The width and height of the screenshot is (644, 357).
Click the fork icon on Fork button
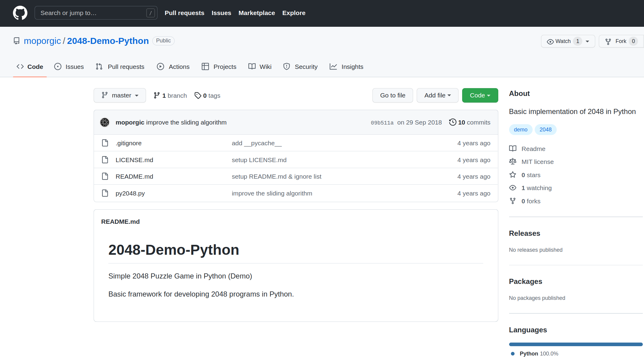coord(608,42)
